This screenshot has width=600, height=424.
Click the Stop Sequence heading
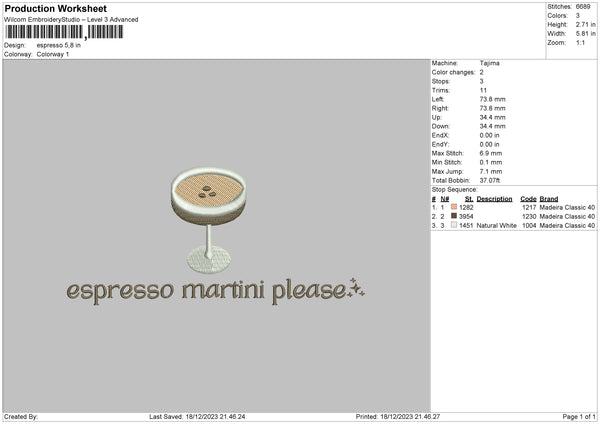click(x=455, y=190)
